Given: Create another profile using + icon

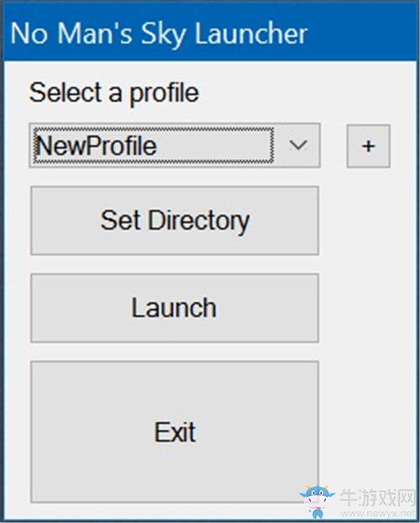Looking at the screenshot, I should coord(368,146).
